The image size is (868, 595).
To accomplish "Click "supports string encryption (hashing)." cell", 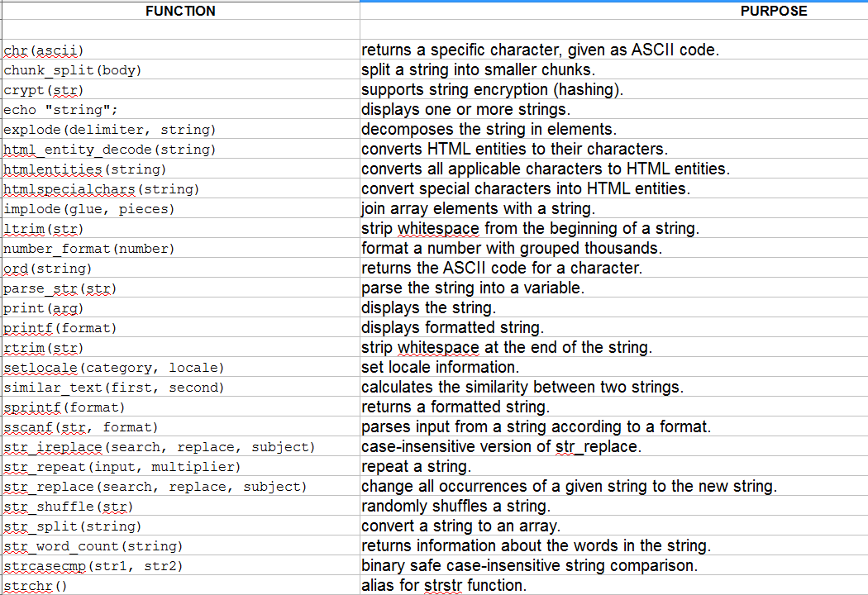I will click(x=493, y=89).
